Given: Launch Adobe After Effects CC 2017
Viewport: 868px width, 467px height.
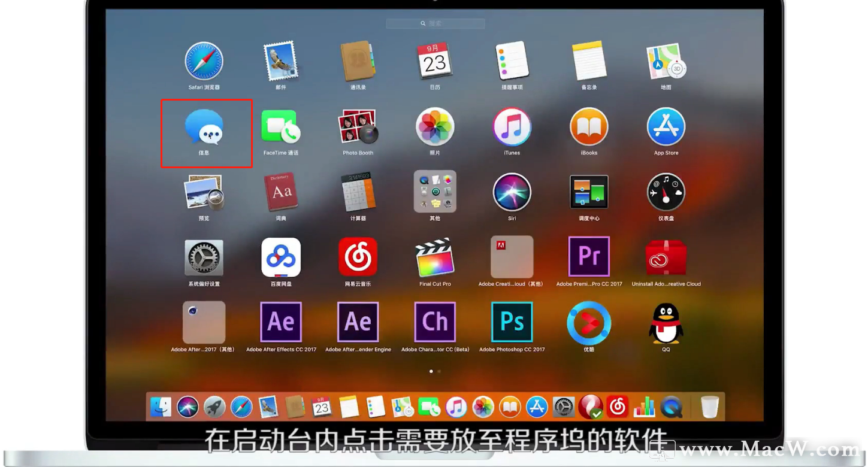Looking at the screenshot, I should tap(281, 322).
